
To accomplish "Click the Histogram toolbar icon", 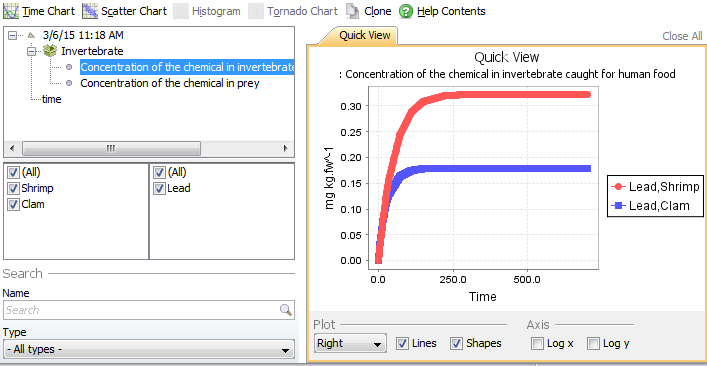I will tap(181, 11).
